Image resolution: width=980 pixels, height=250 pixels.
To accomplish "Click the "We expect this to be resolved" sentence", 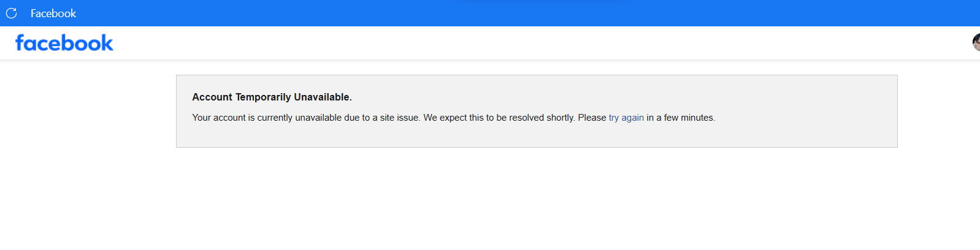I will point(484,118).
